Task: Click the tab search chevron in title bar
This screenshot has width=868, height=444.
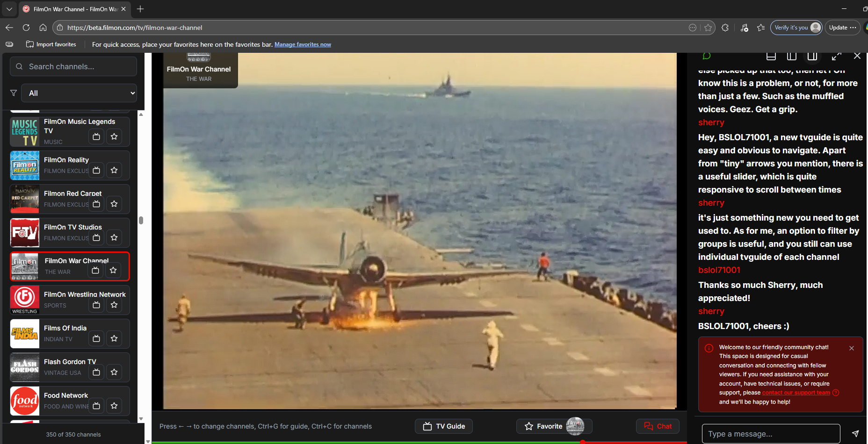Action: [9, 9]
